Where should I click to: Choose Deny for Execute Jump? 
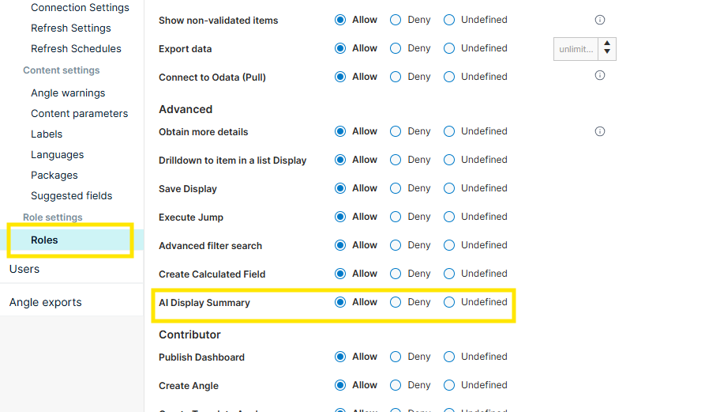click(395, 217)
